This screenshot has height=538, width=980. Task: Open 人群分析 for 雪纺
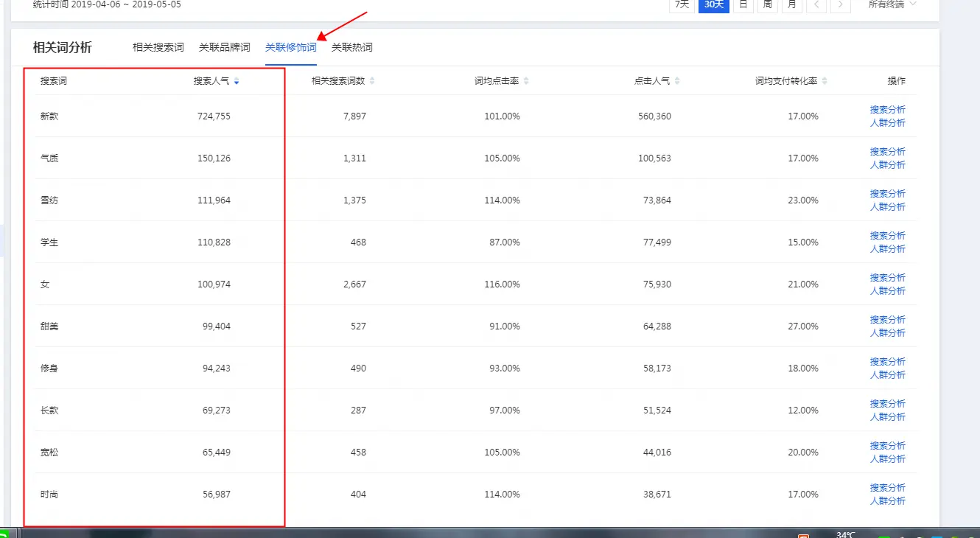point(888,207)
